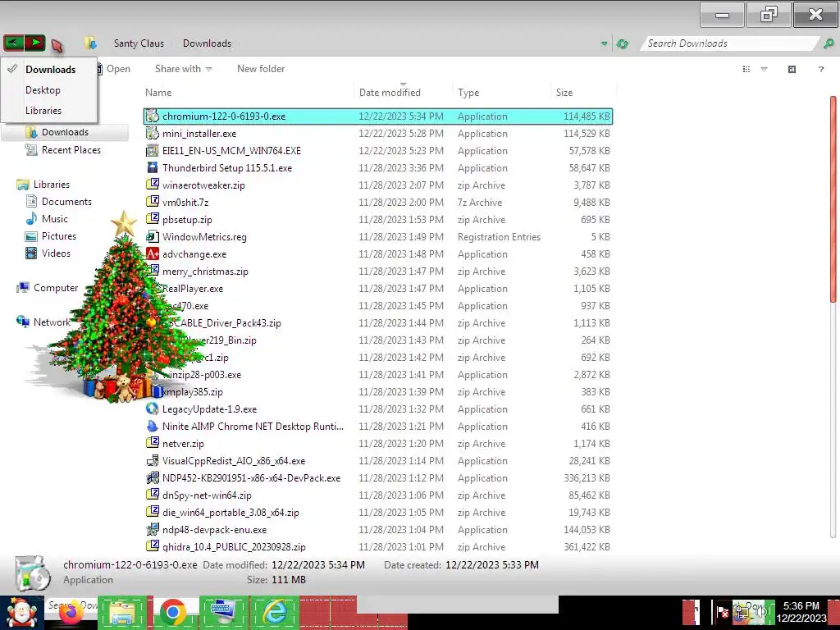
Task: Select the netver.zip file name
Action: pos(183,444)
